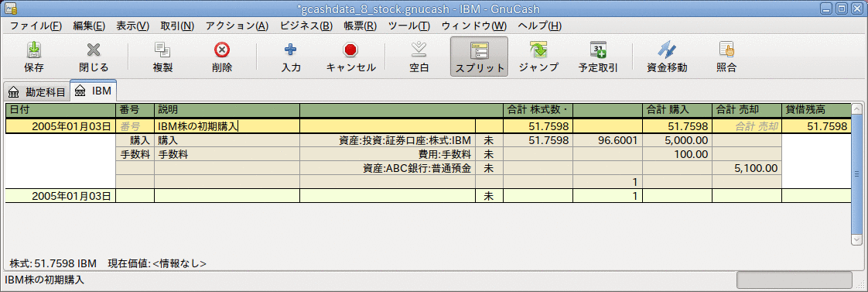The image size is (868, 292).
Task: Click the date cell of the yellow transaction row
Action: coord(60,125)
